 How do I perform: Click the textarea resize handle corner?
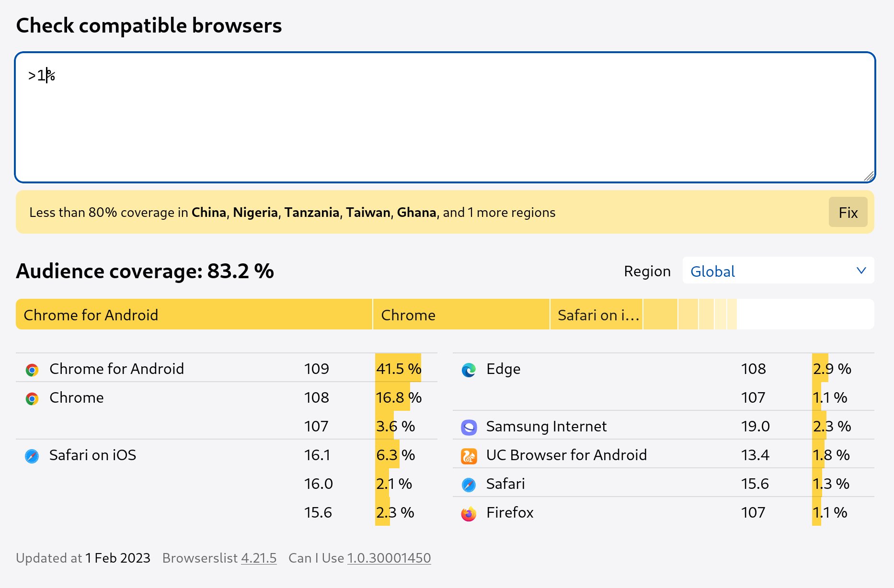(869, 176)
